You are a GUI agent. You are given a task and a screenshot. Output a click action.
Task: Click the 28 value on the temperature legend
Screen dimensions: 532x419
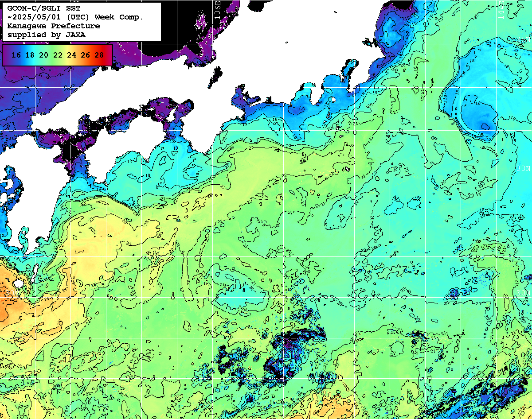99,55
